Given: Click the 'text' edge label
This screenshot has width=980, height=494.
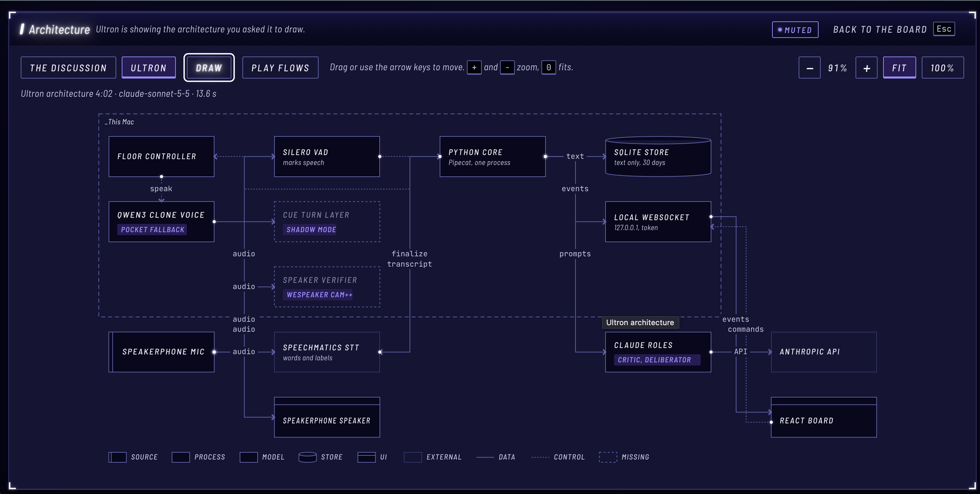Looking at the screenshot, I should [575, 157].
